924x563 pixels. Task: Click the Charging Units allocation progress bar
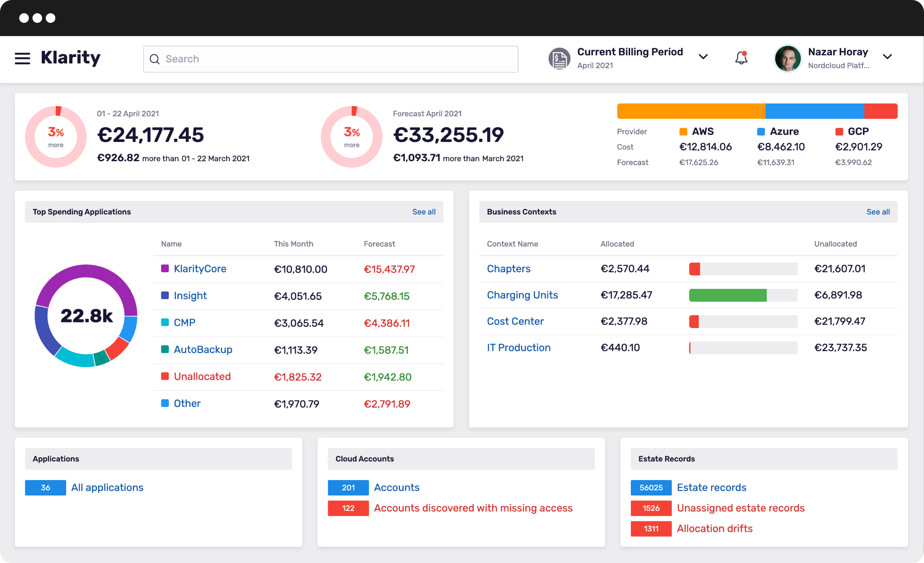coord(743,295)
